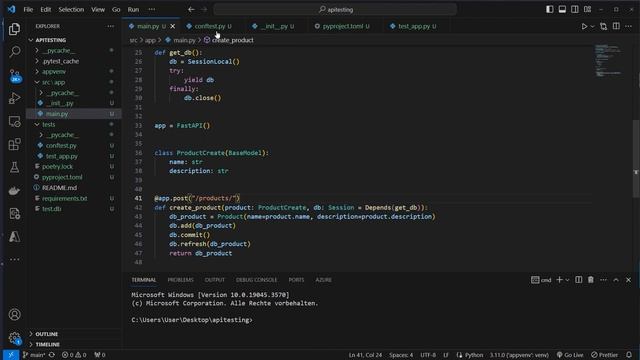Switch to the PORTS panel tab
The height and width of the screenshot is (360, 640).
coord(296,280)
